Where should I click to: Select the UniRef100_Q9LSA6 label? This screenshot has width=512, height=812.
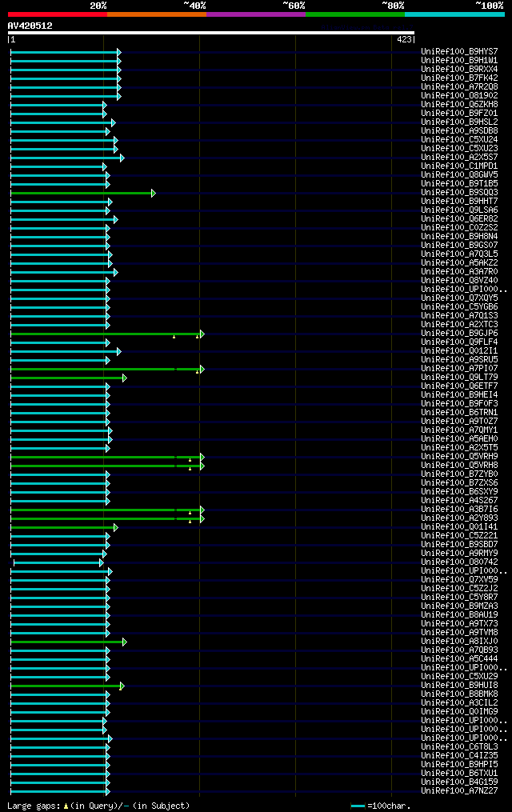coord(459,210)
